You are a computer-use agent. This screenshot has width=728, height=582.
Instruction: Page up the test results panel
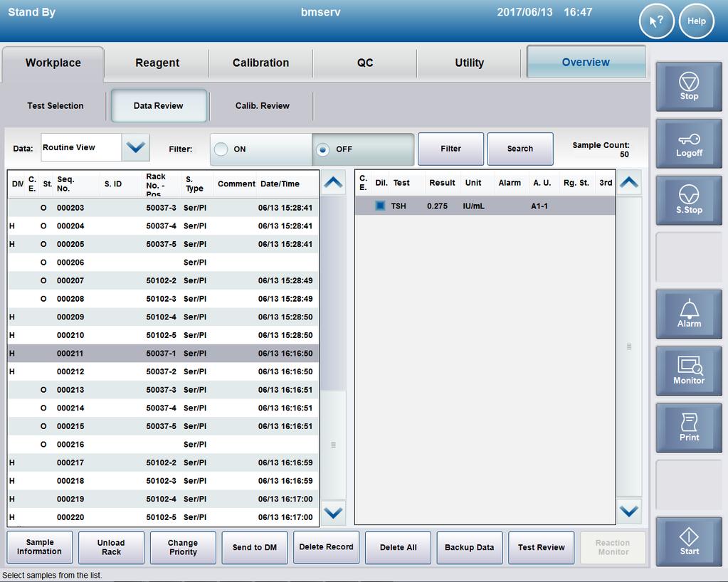pyautogui.click(x=629, y=182)
